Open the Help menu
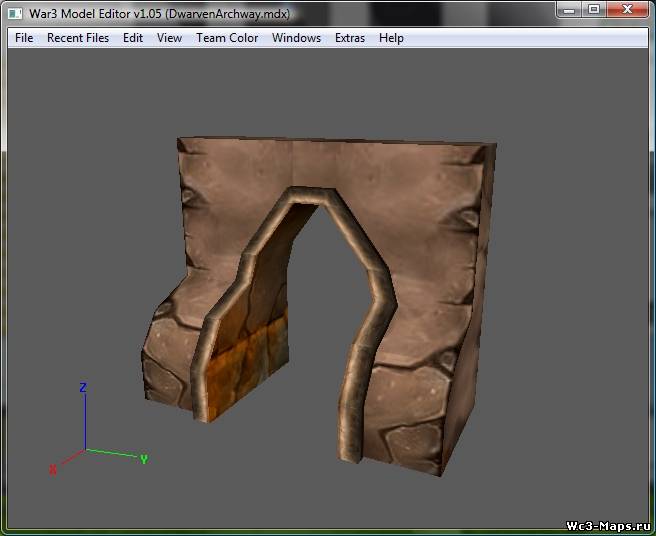 (391, 38)
